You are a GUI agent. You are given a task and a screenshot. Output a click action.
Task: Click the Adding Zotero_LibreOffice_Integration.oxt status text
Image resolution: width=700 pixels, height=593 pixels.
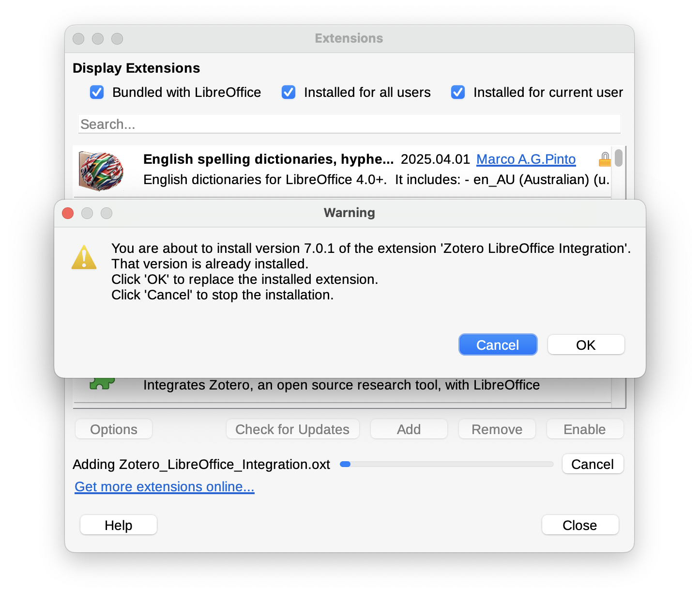coord(201,464)
